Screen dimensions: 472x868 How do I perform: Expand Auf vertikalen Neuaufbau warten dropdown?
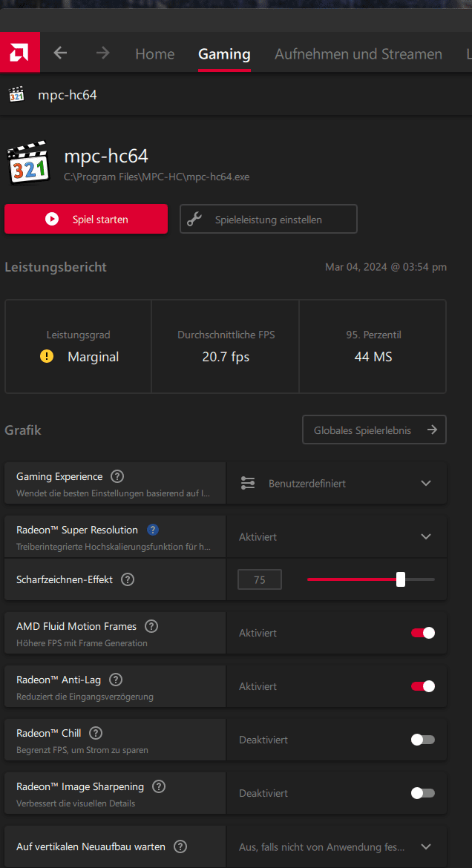click(x=336, y=846)
